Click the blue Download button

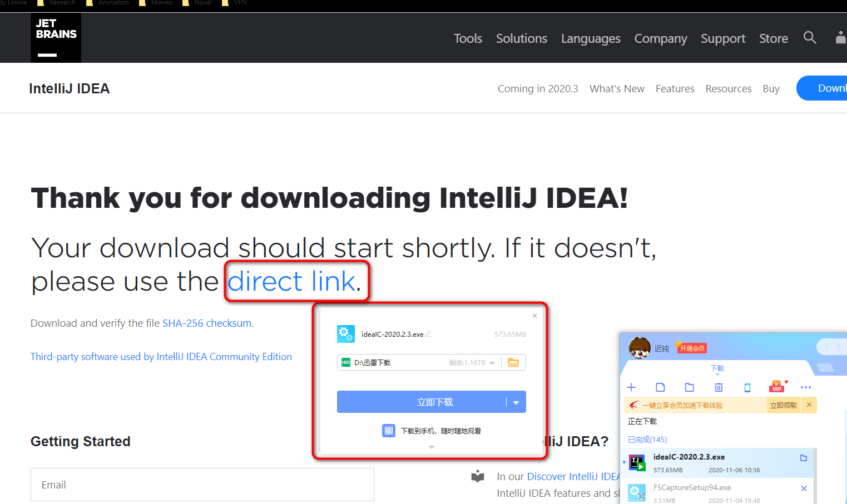(x=822, y=88)
